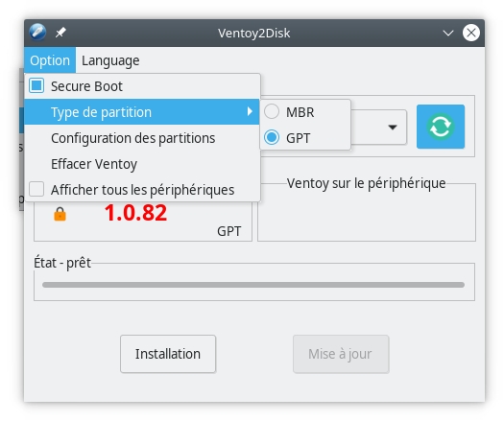Open the device selection dropdown arrow

[x=392, y=128]
